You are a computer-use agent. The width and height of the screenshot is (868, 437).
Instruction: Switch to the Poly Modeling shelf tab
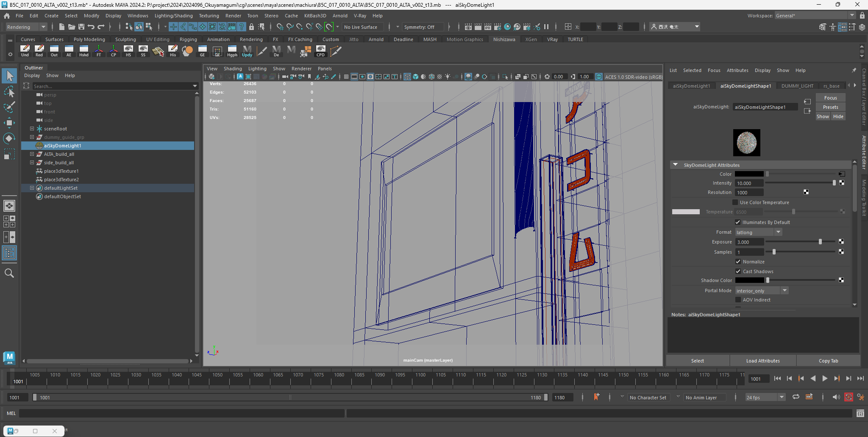tap(89, 39)
